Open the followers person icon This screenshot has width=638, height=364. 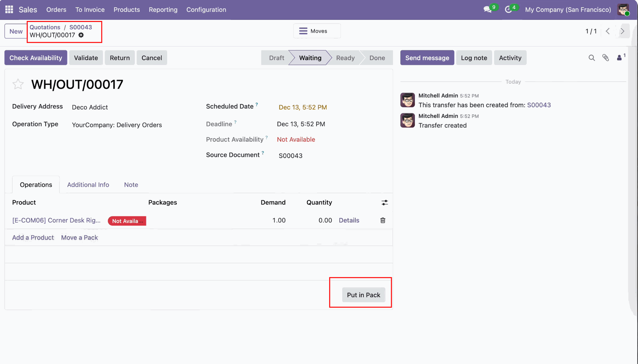pyautogui.click(x=619, y=58)
